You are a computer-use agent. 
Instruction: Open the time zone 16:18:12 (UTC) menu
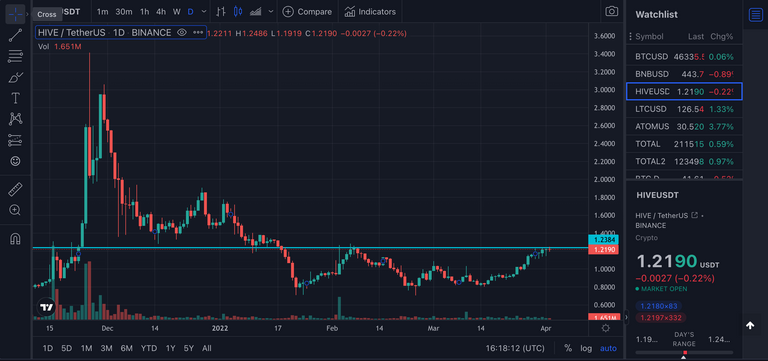tap(515, 348)
